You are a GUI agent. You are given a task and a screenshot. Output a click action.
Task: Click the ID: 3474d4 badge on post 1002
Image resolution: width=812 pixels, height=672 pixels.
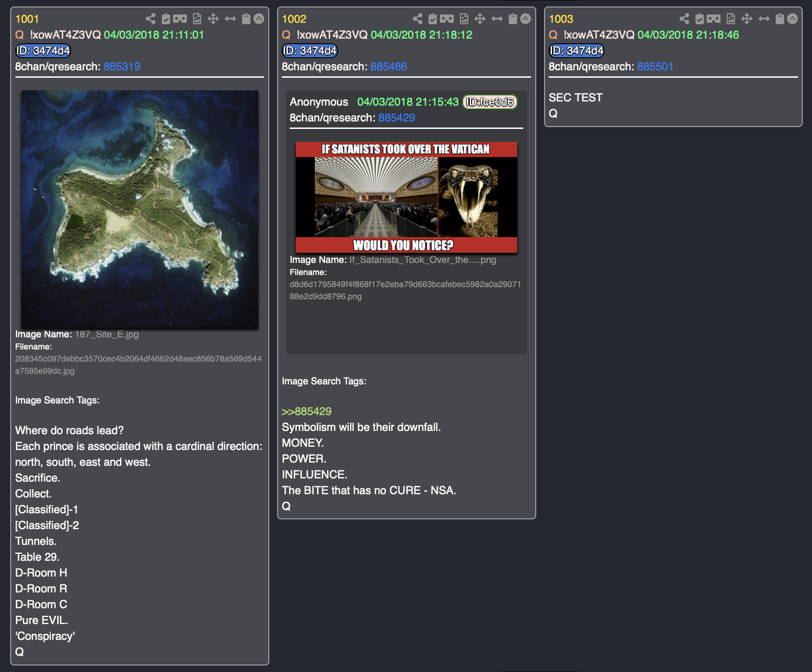click(x=310, y=51)
